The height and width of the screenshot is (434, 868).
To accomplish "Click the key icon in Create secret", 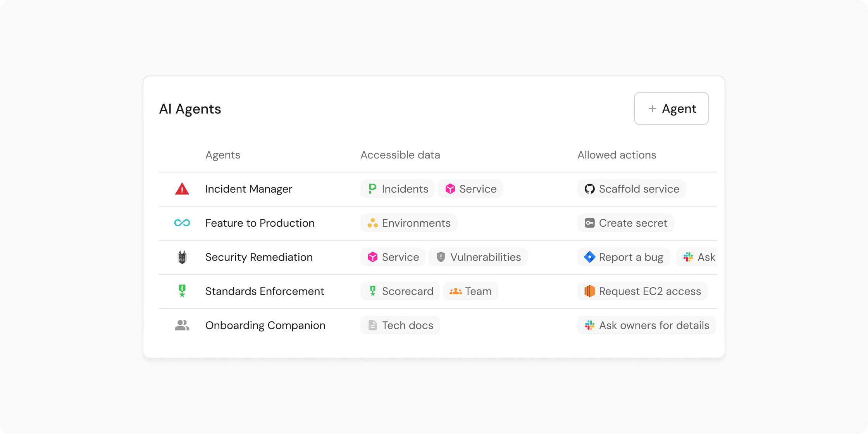I will click(589, 223).
